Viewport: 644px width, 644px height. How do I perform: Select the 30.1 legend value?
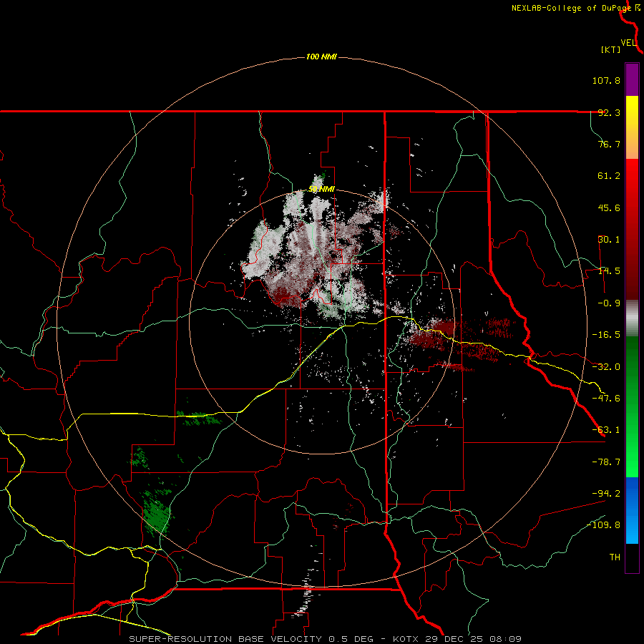click(x=609, y=240)
